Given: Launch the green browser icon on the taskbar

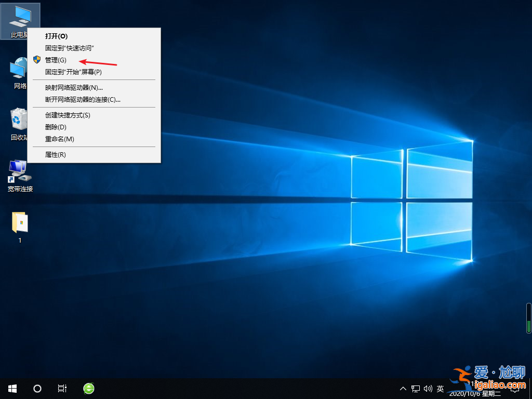Looking at the screenshot, I should click(88, 388).
